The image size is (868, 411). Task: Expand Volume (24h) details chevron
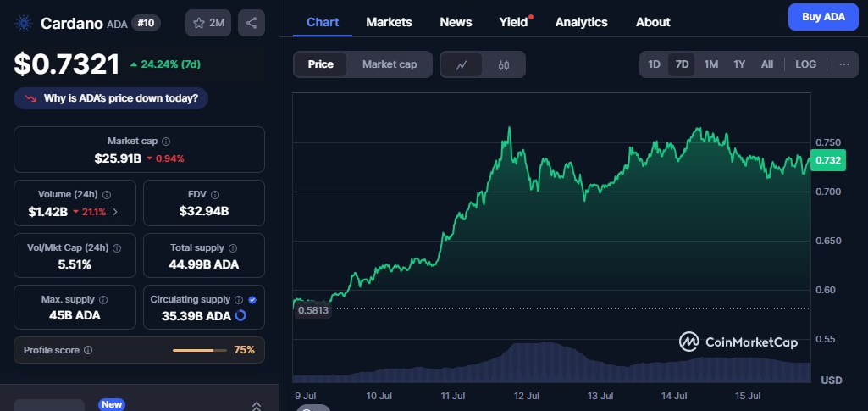pos(115,212)
